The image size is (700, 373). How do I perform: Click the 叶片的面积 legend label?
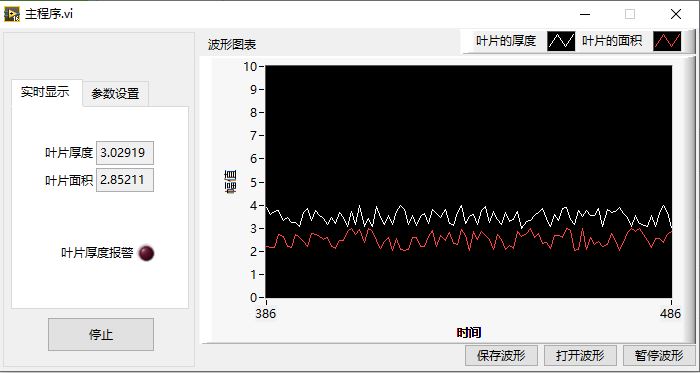pos(612,41)
